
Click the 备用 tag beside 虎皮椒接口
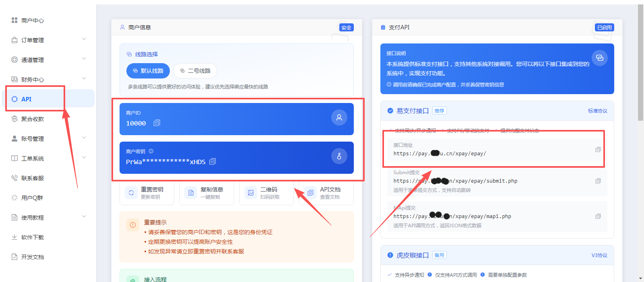[440, 255]
